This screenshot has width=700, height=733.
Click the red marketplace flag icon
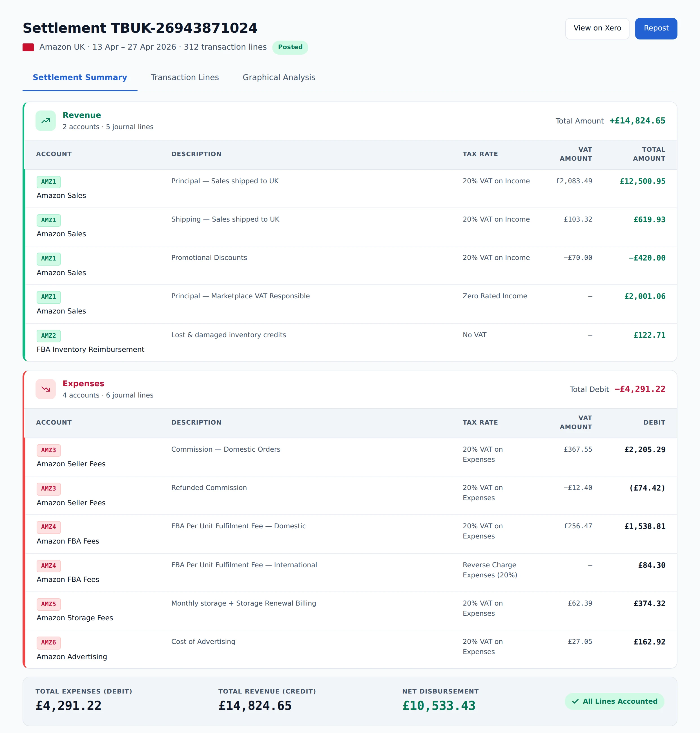click(x=28, y=47)
